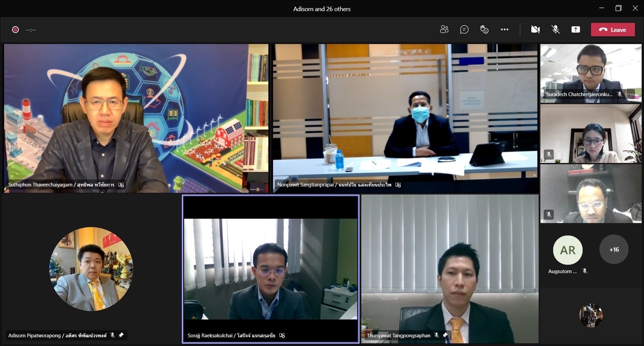Unpin Thunyawat Tangpongsaphan's video
644x346 pixels.
[445, 335]
